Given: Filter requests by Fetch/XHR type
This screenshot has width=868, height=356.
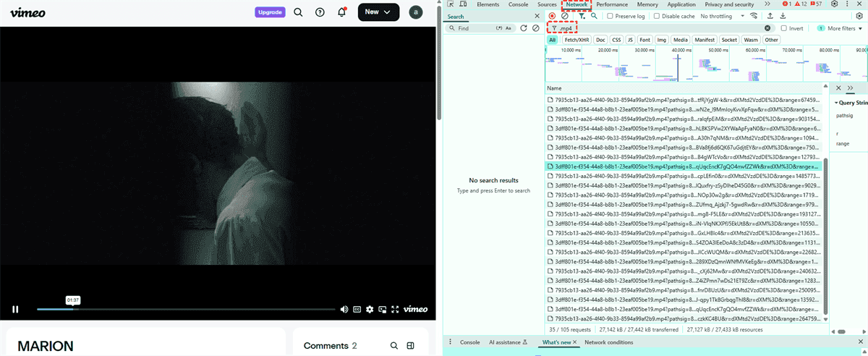Looking at the screenshot, I should 576,40.
